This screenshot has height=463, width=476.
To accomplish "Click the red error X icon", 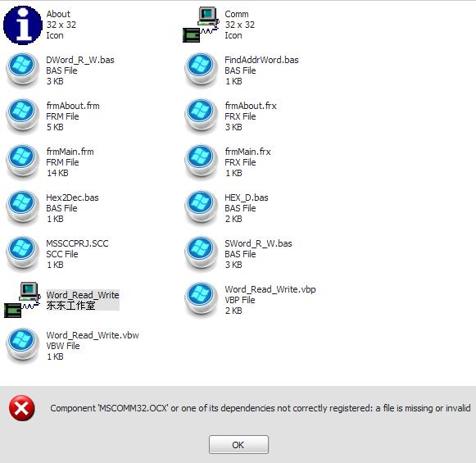I will 22,408.
